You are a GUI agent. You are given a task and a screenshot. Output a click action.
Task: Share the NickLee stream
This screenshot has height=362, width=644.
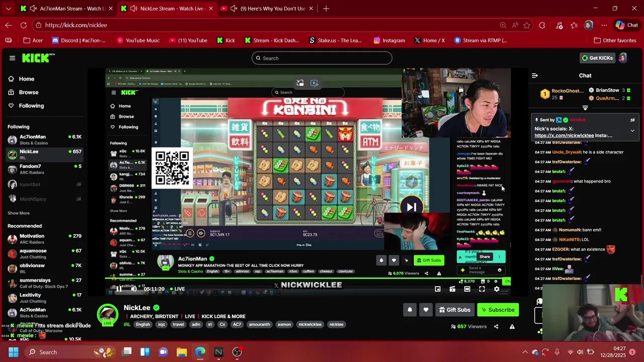(496, 326)
